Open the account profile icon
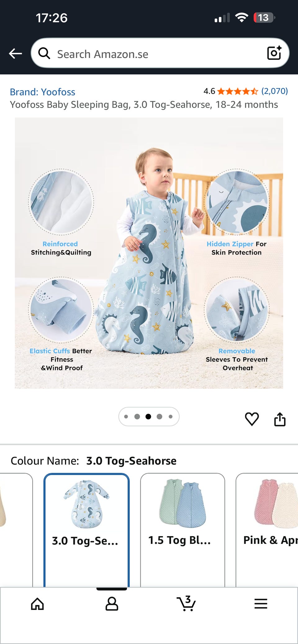Viewport: 298px width, 644px height. click(x=112, y=604)
